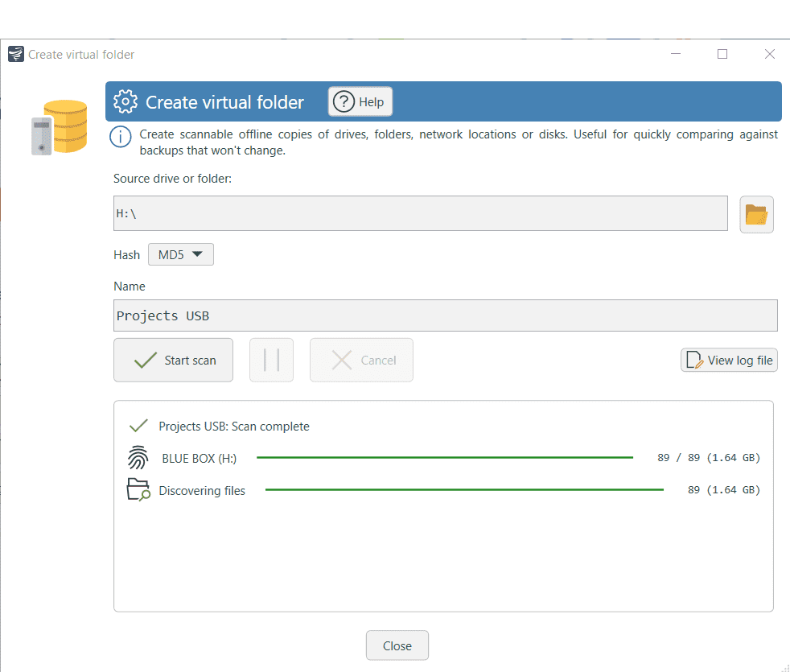This screenshot has width=790, height=672.
Task: Click the Discovering files progress bar
Action: [x=464, y=489]
